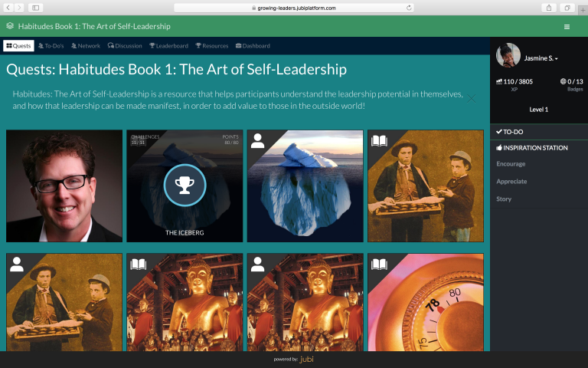
Task: Open the hamburger menu in green header
Action: point(567,27)
